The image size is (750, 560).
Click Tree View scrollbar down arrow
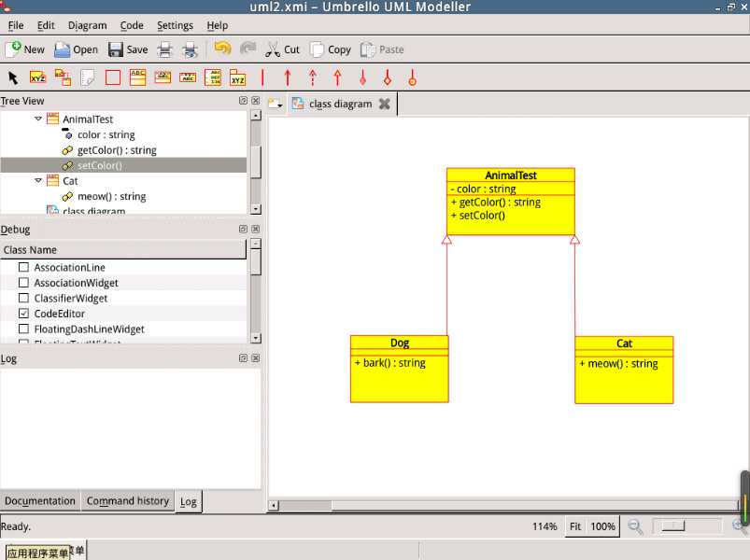click(256, 209)
